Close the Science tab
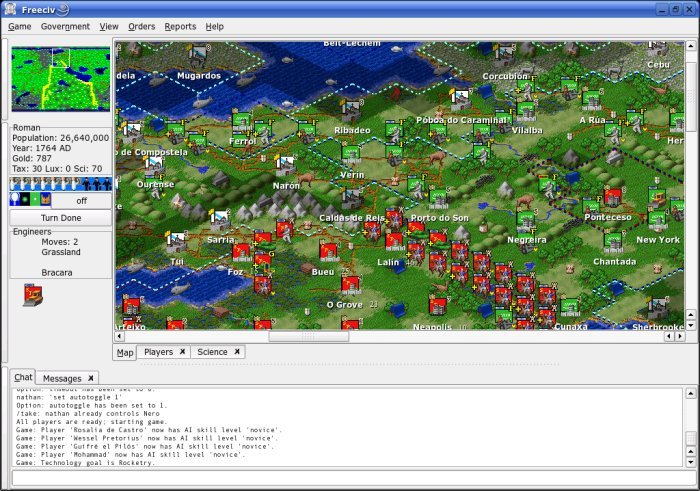 237,352
